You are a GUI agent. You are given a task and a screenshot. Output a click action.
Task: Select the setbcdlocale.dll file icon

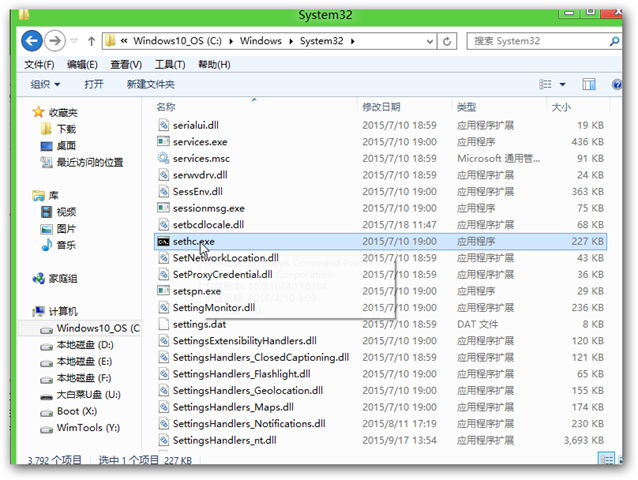click(163, 225)
